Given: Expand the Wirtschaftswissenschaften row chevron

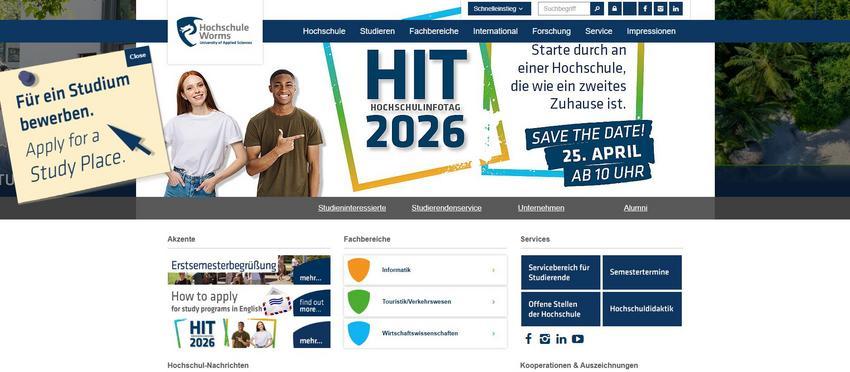Looking at the screenshot, I should coord(493,333).
